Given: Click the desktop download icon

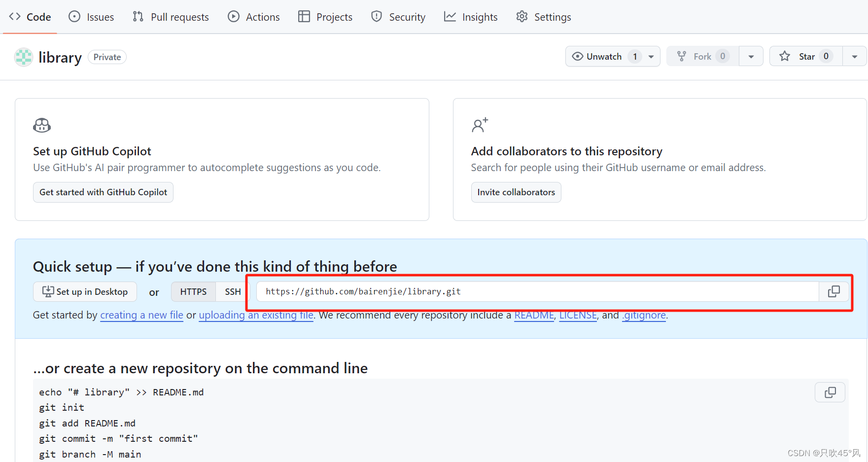Looking at the screenshot, I should pyautogui.click(x=48, y=291).
